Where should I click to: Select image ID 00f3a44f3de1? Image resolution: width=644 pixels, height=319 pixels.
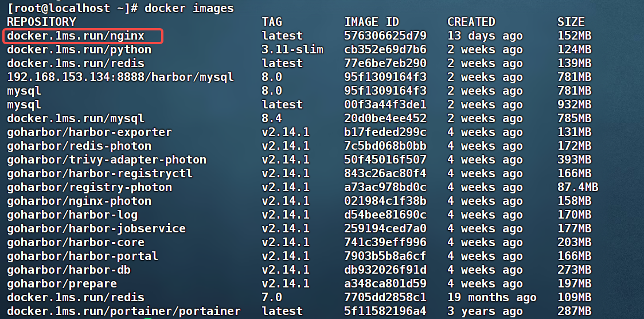tap(385, 104)
